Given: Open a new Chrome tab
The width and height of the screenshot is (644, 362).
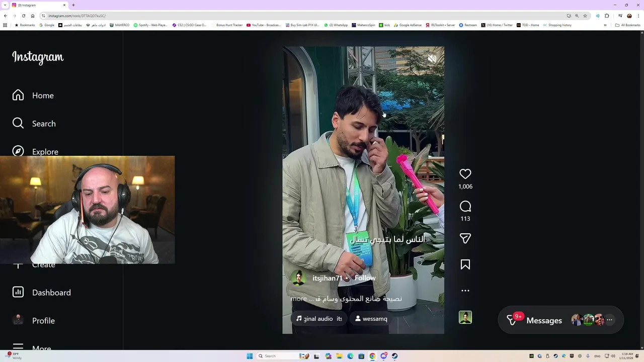Looking at the screenshot, I should (73, 5).
